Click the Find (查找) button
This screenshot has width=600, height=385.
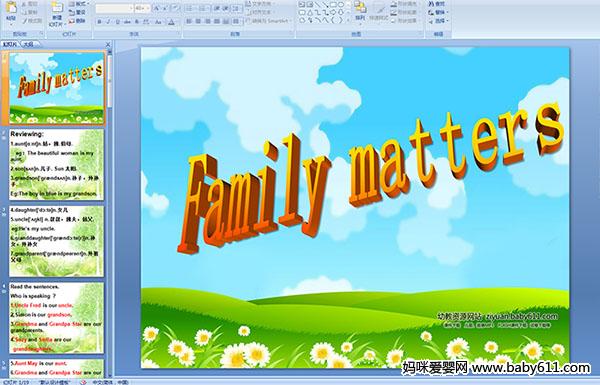tap(437, 4)
